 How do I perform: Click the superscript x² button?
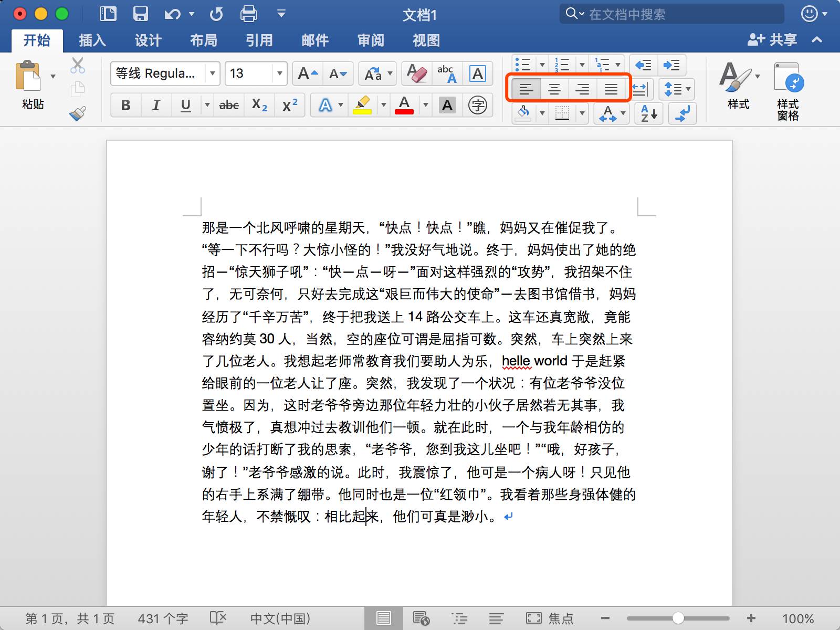(290, 106)
